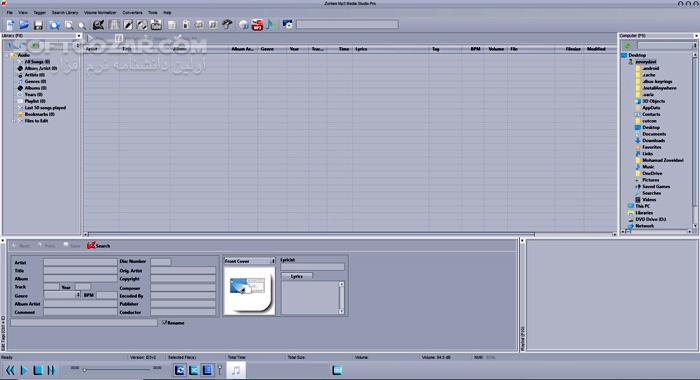
Task: Click the stop playback button
Action: (38, 370)
